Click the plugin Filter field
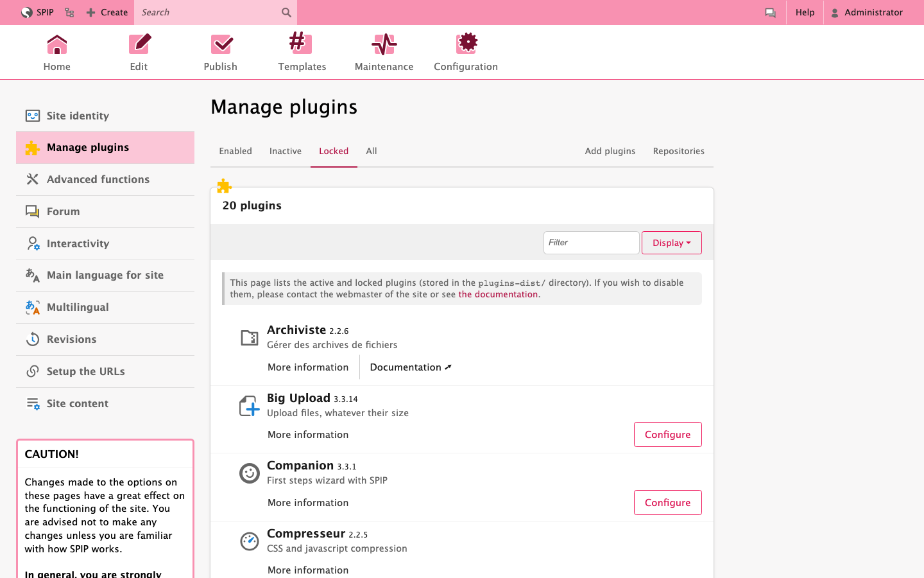The width and height of the screenshot is (924, 578). tap(591, 243)
